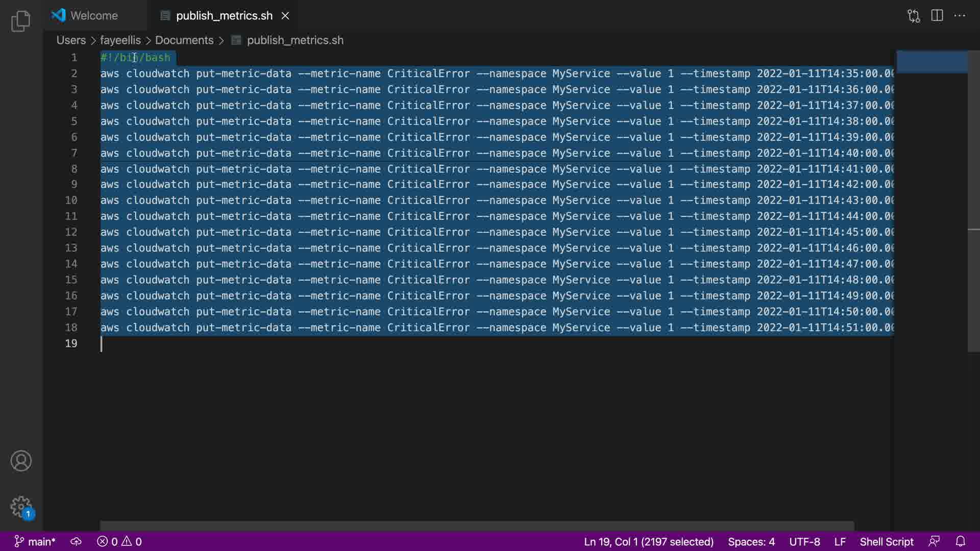Screen dimensions: 980x551
Task: Click the LF end of line selector
Action: (840, 541)
